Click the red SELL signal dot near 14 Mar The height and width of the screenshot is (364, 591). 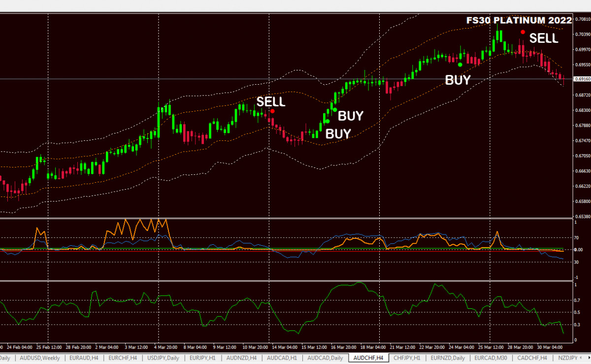pyautogui.click(x=272, y=111)
